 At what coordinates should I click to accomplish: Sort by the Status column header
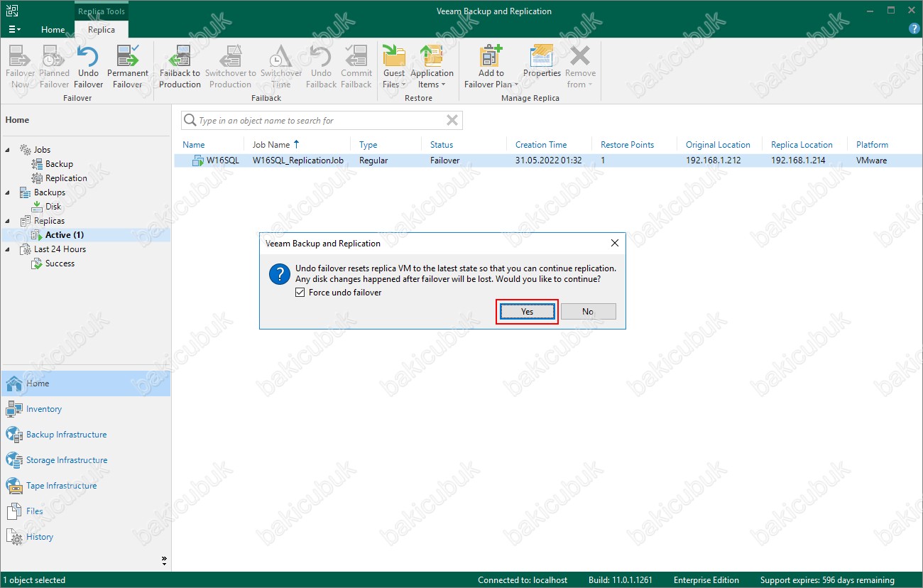pyautogui.click(x=442, y=145)
